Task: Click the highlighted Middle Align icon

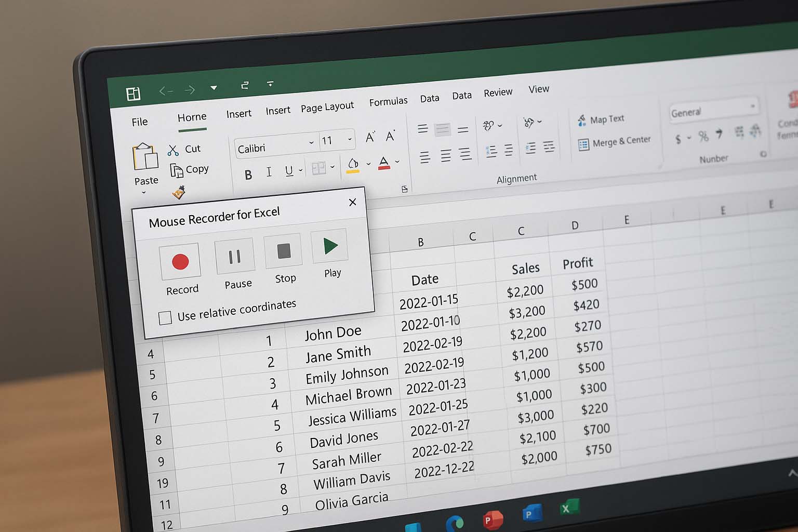Action: (x=442, y=129)
